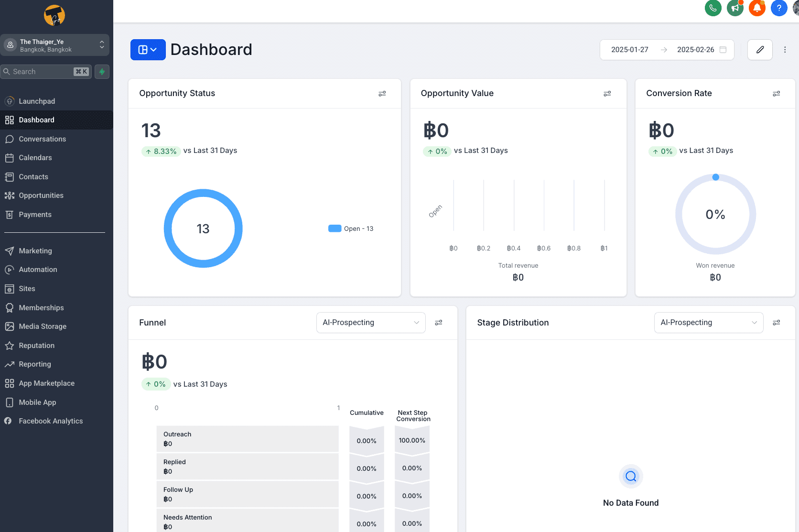Viewport: 799px width, 532px height.
Task: Click the Opportunities sidebar icon
Action: pyautogui.click(x=10, y=195)
